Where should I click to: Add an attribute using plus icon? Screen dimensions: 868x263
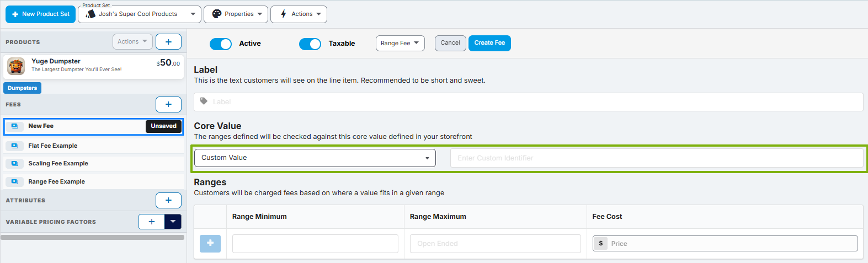click(168, 200)
